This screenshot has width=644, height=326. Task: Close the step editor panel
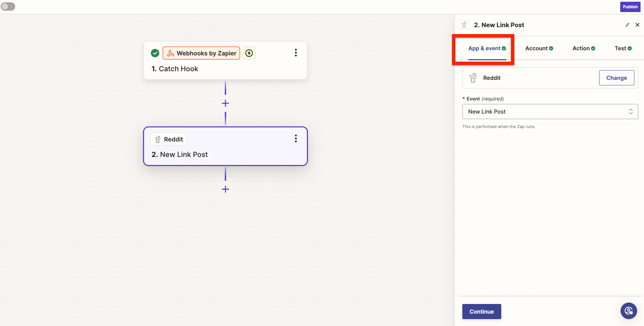click(x=637, y=25)
